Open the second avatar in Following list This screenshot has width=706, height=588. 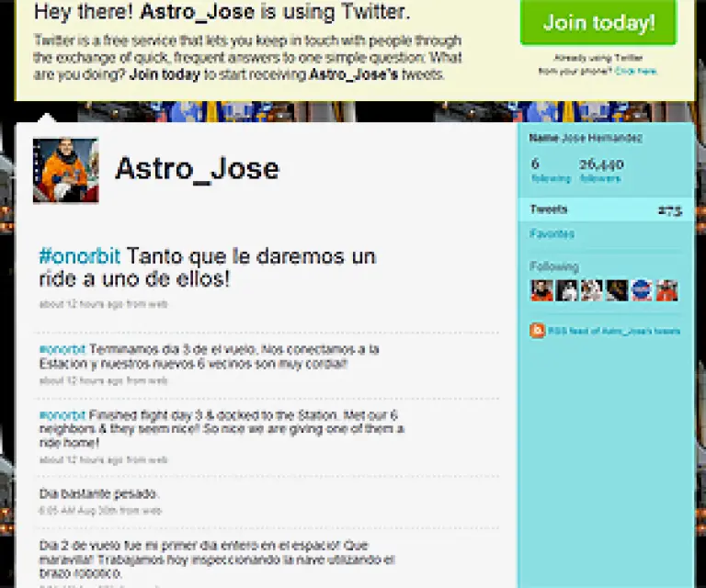coord(567,290)
